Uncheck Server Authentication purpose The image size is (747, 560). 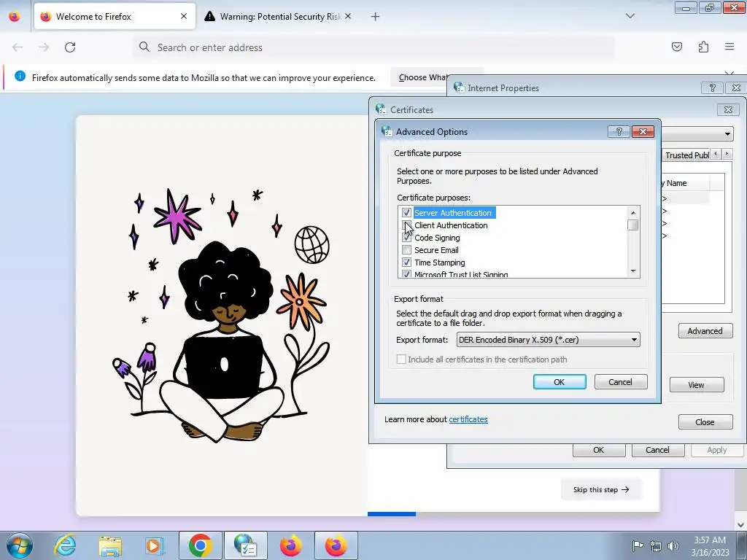tap(406, 212)
